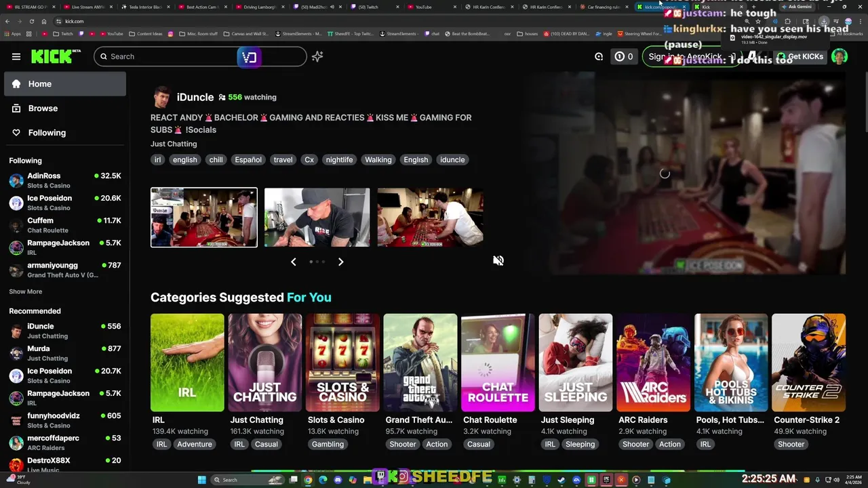Open Grand Theft Auto category card
This screenshot has height=488, width=868.
(x=420, y=363)
